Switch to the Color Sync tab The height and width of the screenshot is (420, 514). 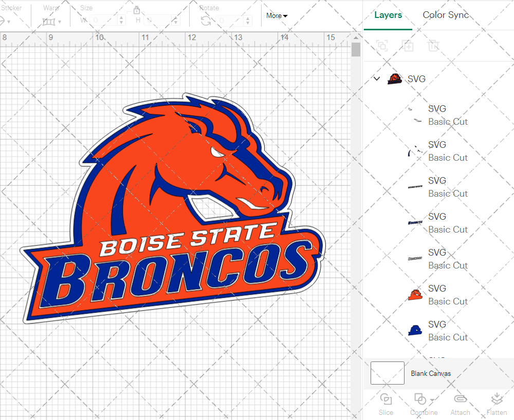[446, 15]
